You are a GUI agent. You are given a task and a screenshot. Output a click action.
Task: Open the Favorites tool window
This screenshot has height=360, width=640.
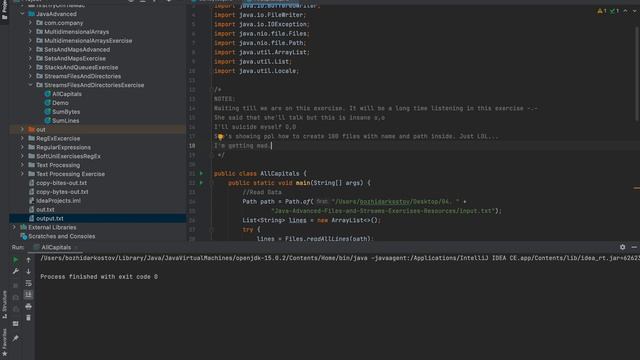coord(4,342)
